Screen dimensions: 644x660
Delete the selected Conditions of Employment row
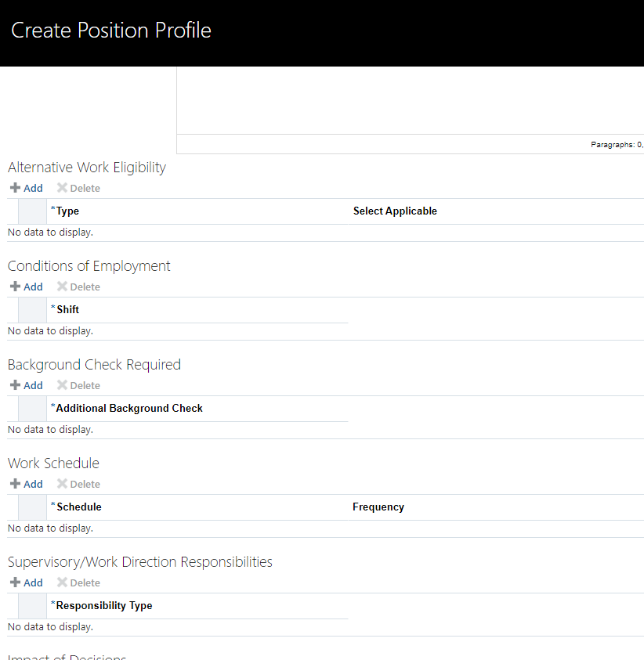78,287
